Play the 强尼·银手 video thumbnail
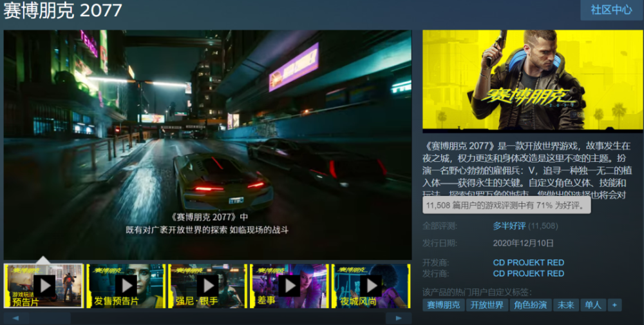 (207, 286)
